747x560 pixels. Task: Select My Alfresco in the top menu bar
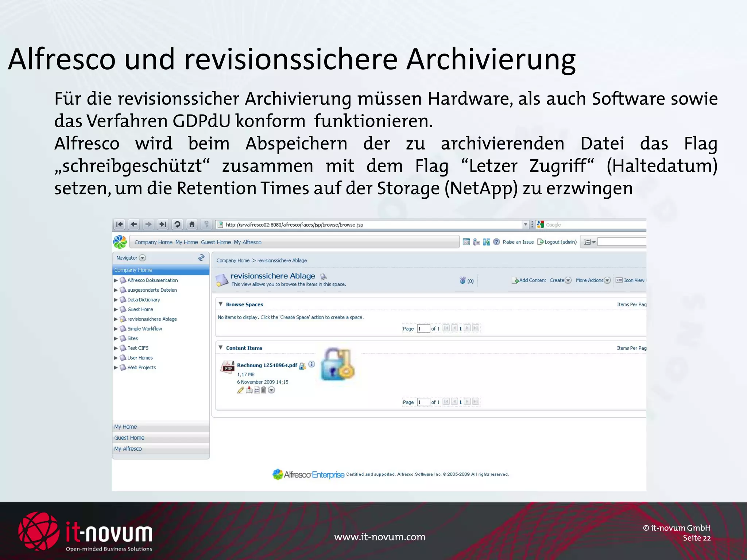pos(248,242)
